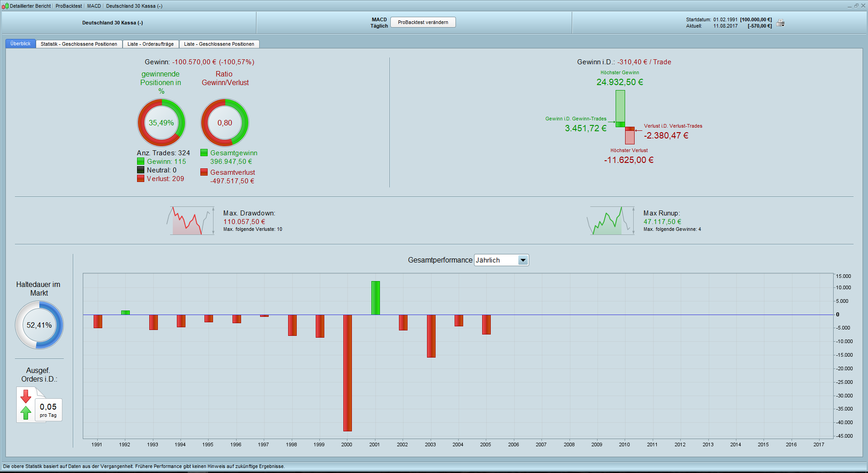
Task: Click the winning positions percentage donut chart
Action: tap(161, 123)
